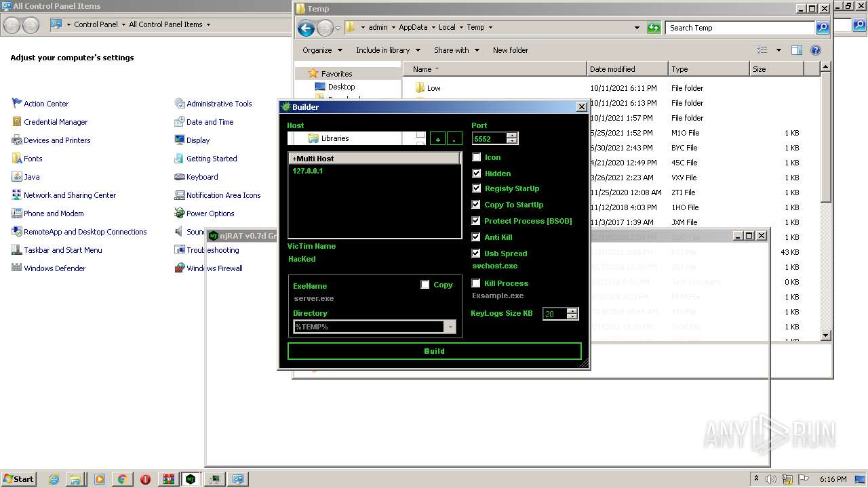868x488 pixels.
Task: Toggle the Anti Kill checkbox
Action: (x=476, y=237)
